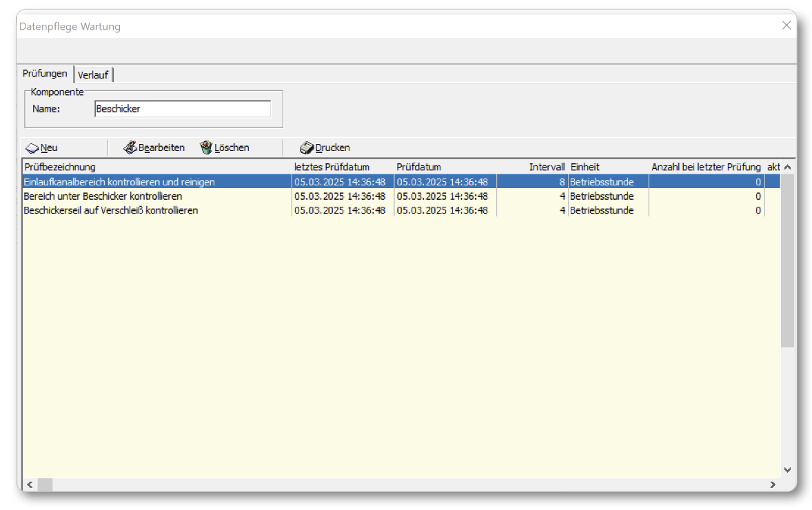This screenshot has height=510, width=812.
Task: Click the Komponente Name input field
Action: pos(182,109)
